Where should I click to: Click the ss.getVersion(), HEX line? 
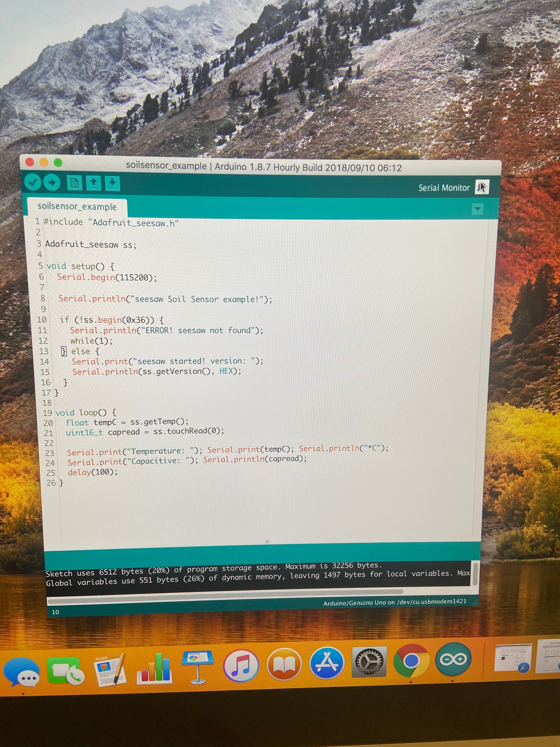[x=157, y=371]
